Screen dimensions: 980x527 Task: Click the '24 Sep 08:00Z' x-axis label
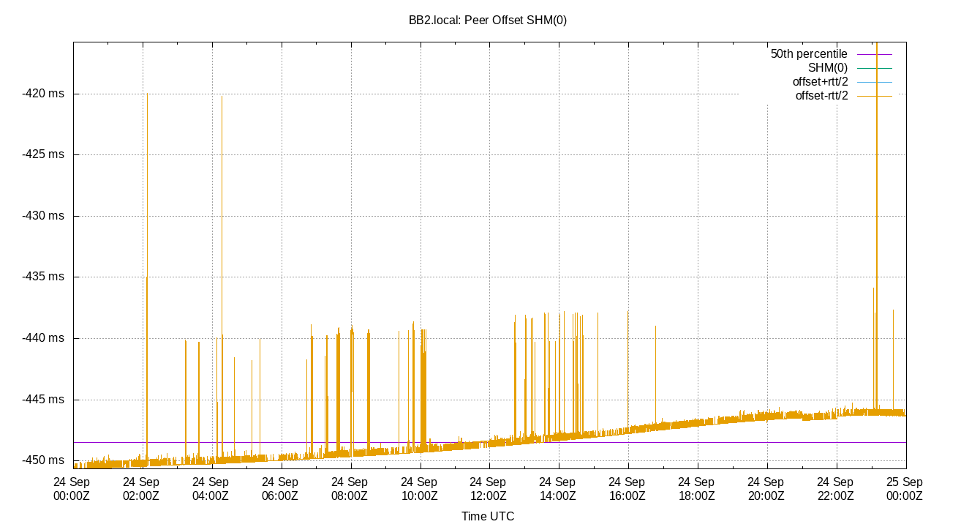tap(350, 489)
